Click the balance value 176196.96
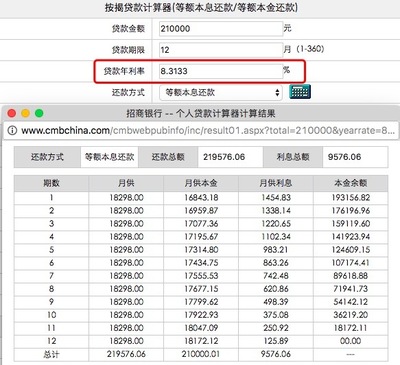The image size is (400, 365). tap(351, 211)
